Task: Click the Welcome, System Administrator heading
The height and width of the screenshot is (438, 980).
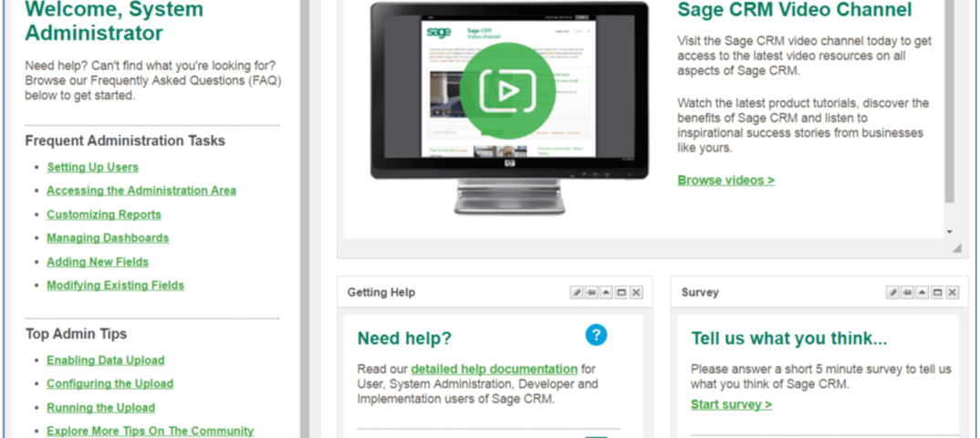Action: (114, 21)
